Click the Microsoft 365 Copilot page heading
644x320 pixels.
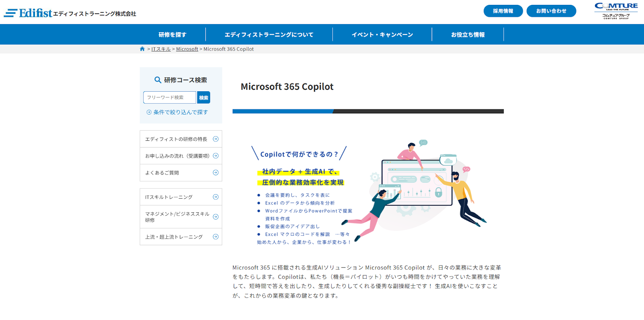click(x=287, y=87)
